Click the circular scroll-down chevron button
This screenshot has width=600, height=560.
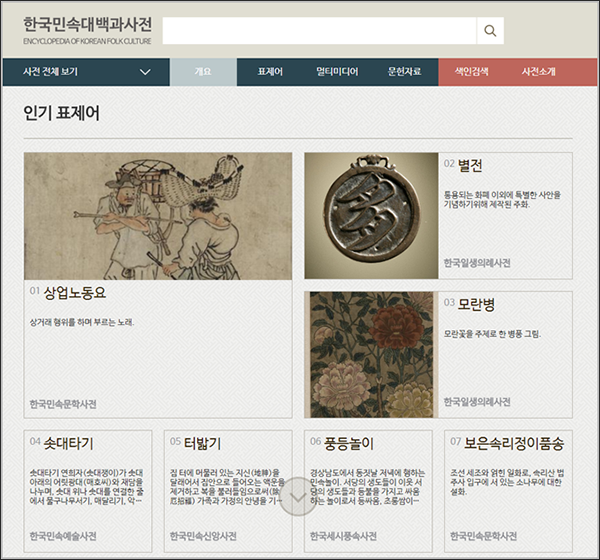pyautogui.click(x=298, y=496)
